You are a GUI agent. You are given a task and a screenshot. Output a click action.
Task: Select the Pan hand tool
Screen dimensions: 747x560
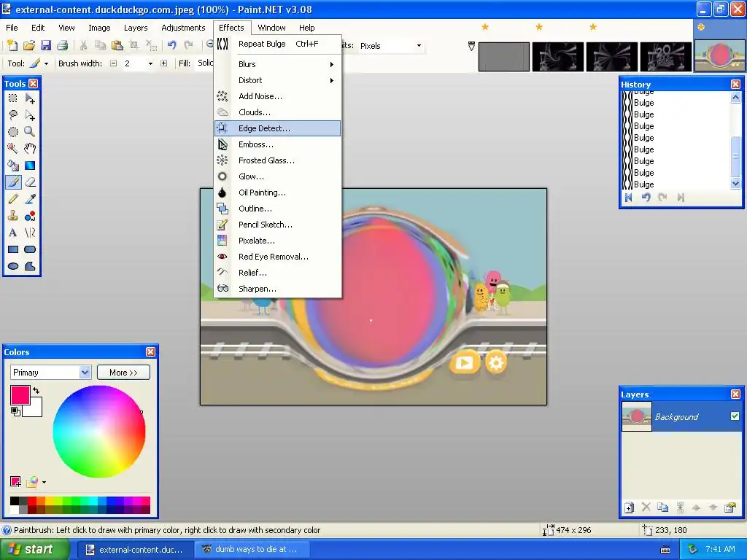[x=30, y=149]
